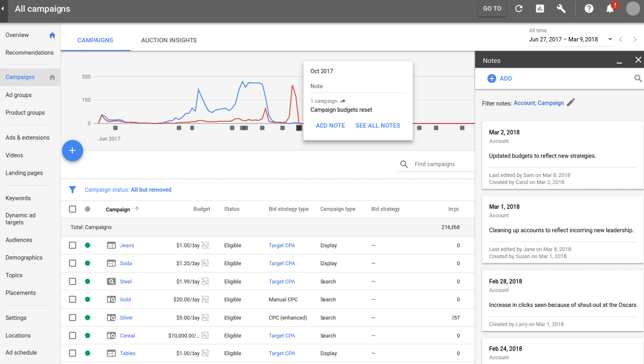This screenshot has height=364, width=644.
Task: Click ADD NOTE in the popup
Action: [x=330, y=125]
